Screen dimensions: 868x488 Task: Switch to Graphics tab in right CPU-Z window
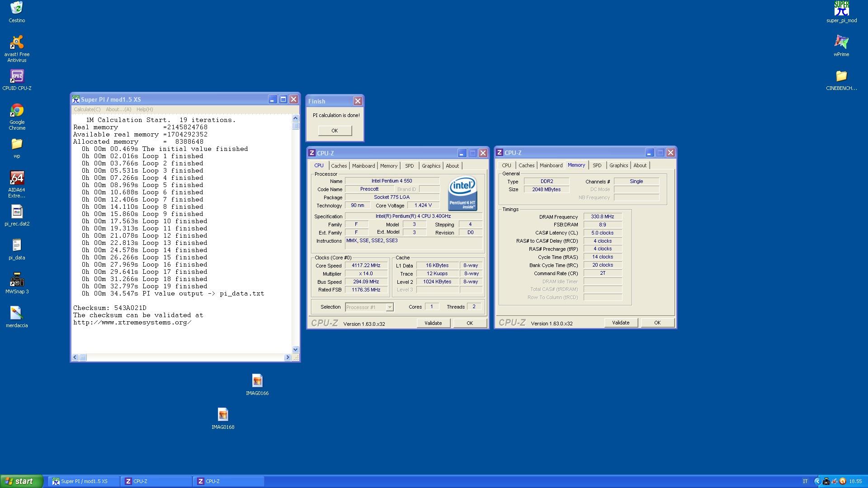click(x=619, y=165)
